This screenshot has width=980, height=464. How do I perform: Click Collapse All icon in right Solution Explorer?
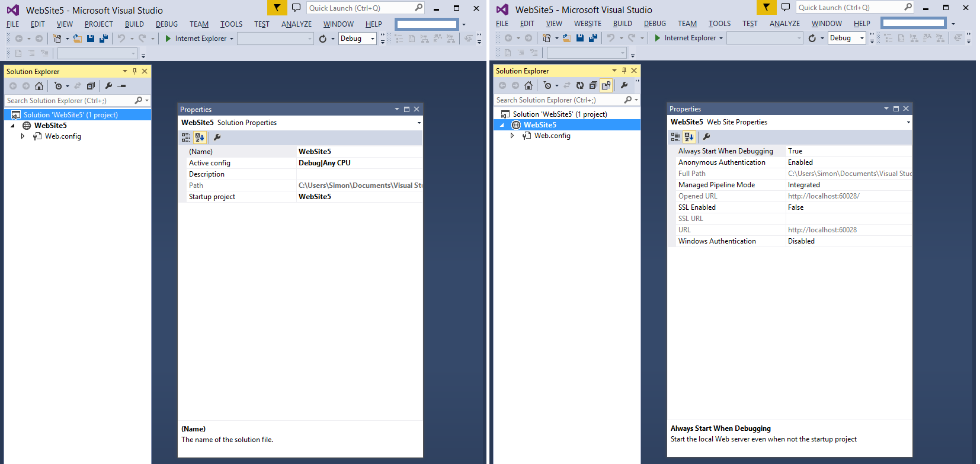(x=593, y=85)
